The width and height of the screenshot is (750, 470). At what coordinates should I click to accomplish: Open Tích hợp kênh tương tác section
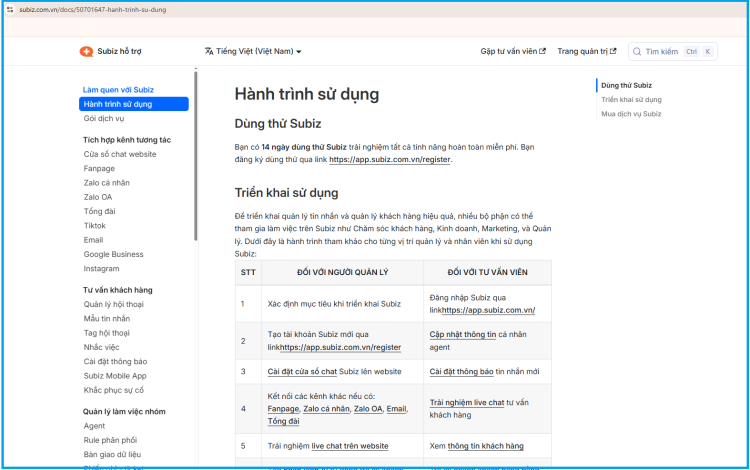pyautogui.click(x=127, y=140)
